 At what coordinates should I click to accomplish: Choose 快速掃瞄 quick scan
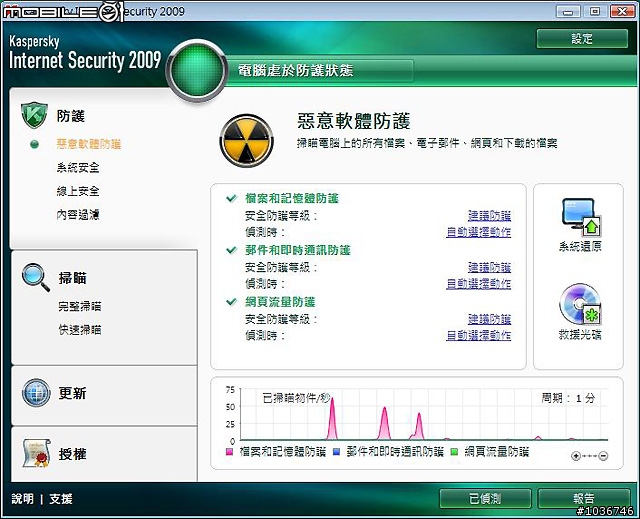80,330
